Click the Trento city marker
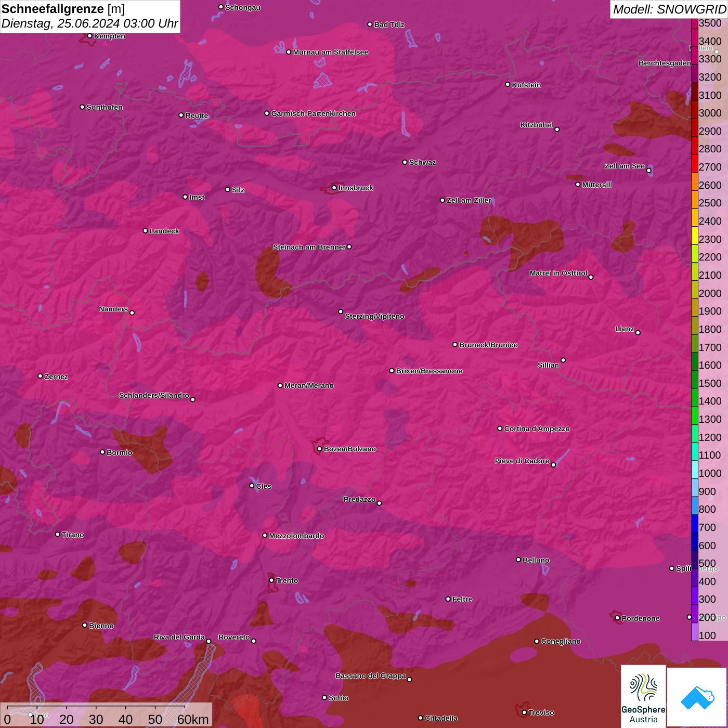Screen dimensions: 728x728 tap(271, 580)
